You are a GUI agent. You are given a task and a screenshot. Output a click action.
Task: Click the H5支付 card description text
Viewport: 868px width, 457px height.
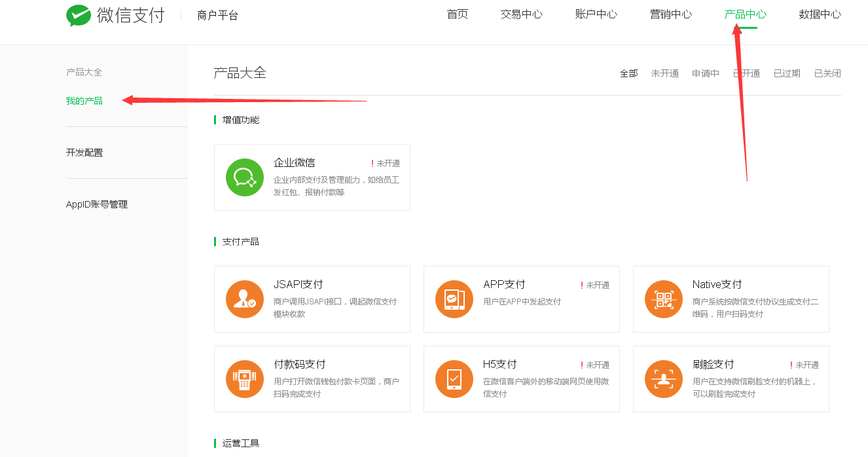click(x=546, y=388)
